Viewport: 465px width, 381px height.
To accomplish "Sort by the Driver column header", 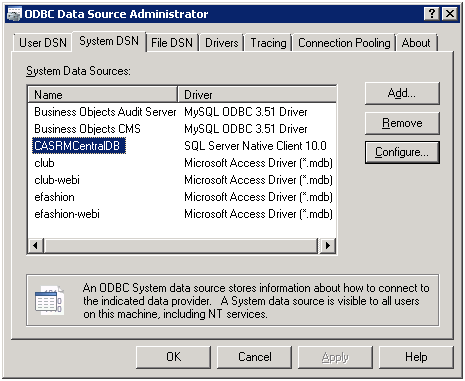I will pyautogui.click(x=257, y=95).
